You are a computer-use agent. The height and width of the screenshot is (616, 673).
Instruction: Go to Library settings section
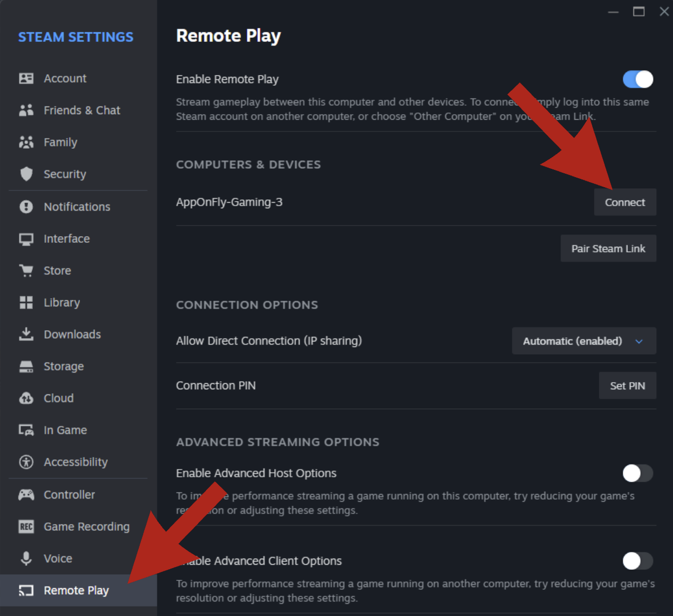pyautogui.click(x=62, y=302)
